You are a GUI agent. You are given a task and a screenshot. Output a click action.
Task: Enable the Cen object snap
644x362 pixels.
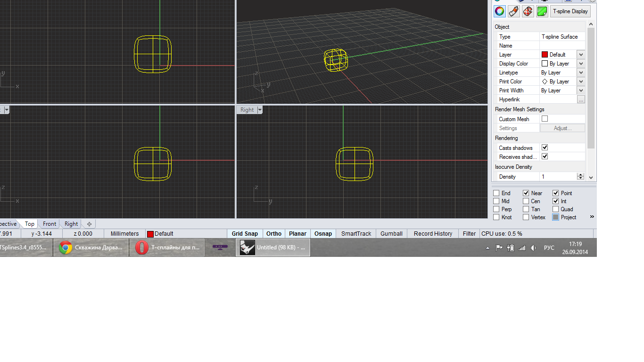[526, 201]
